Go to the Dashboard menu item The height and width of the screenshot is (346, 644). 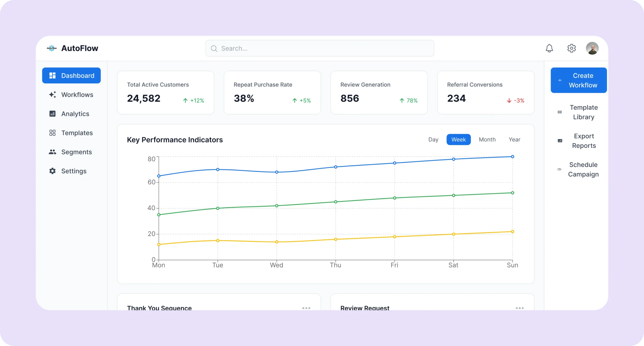71,75
